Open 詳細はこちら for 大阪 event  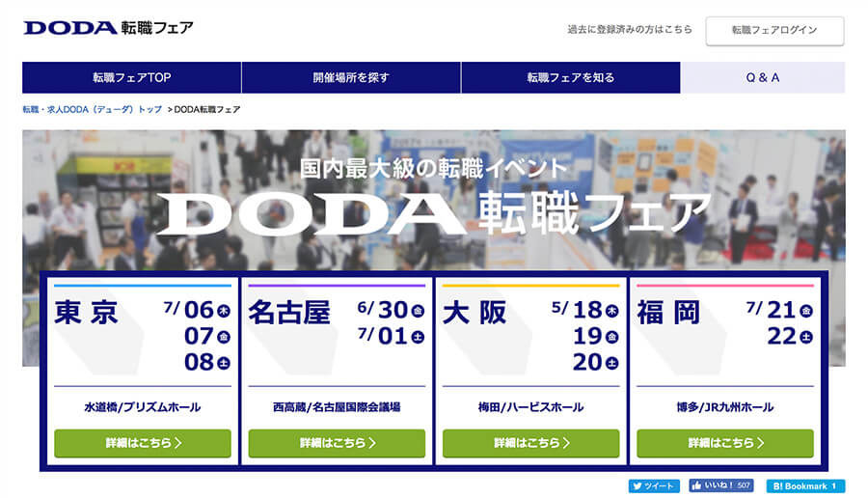pos(531,443)
